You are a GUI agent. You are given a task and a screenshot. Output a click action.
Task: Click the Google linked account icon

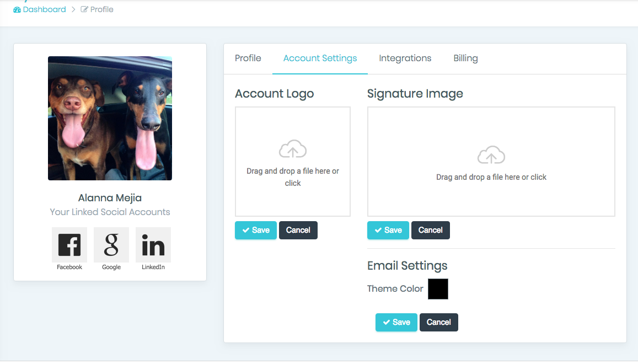tap(111, 245)
